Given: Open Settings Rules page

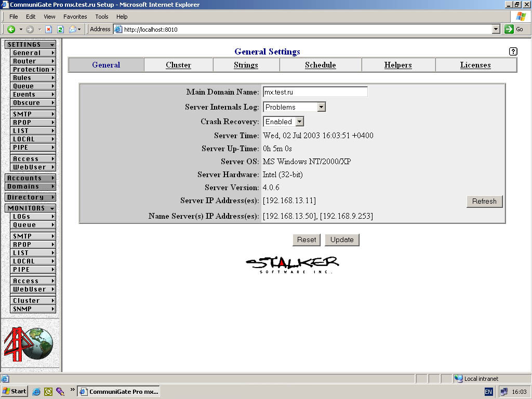Looking at the screenshot, I should [33, 78].
